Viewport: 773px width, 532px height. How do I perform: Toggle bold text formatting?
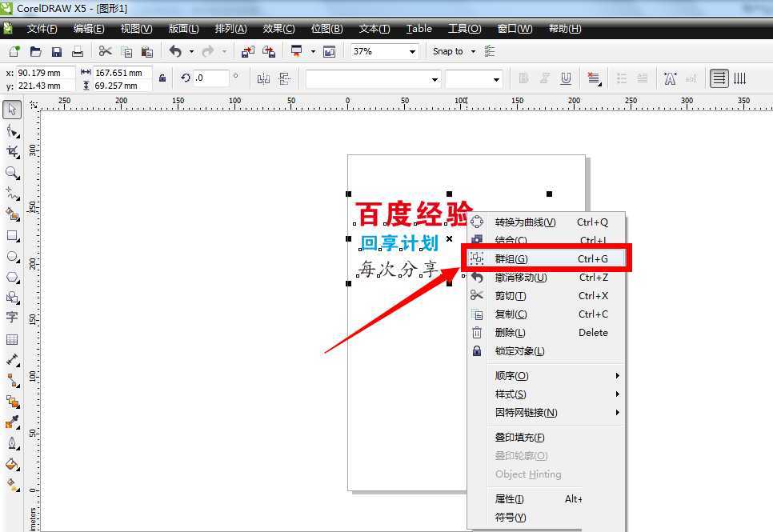point(523,78)
